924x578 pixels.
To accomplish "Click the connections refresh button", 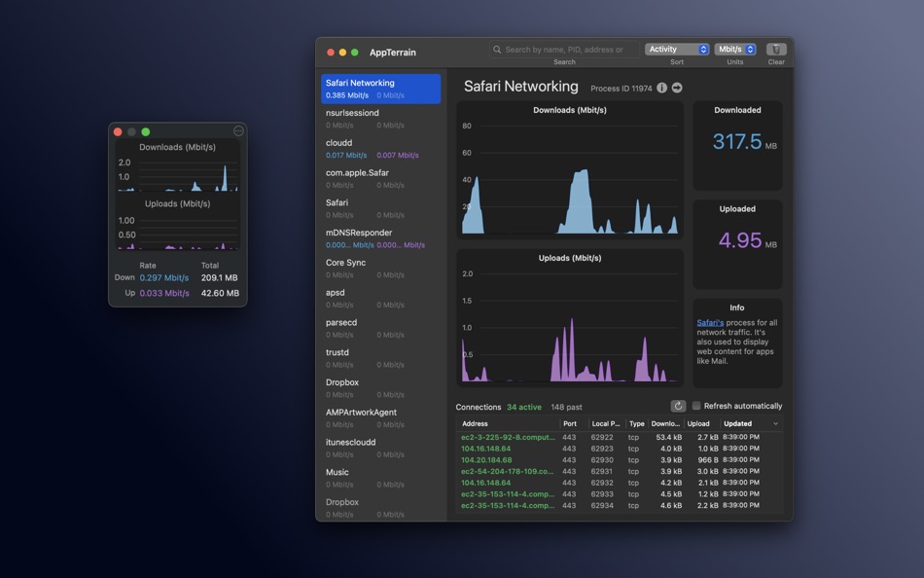I will [x=678, y=406].
